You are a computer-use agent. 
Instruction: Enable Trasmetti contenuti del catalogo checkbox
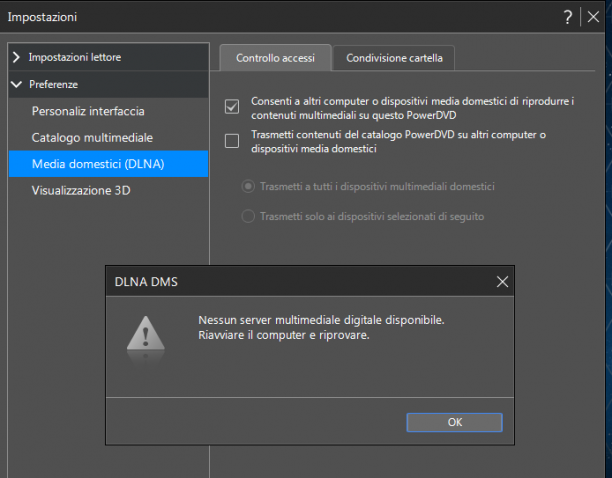pyautogui.click(x=232, y=141)
